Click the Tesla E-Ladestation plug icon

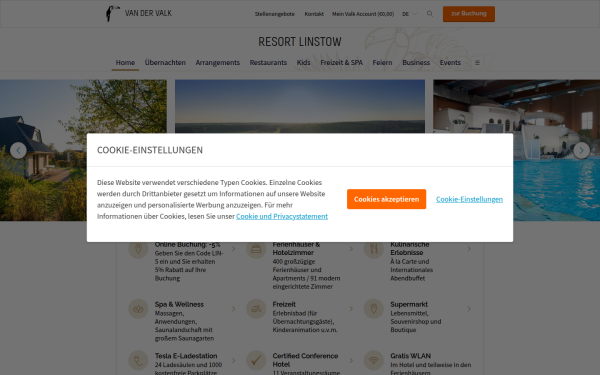(x=138, y=360)
